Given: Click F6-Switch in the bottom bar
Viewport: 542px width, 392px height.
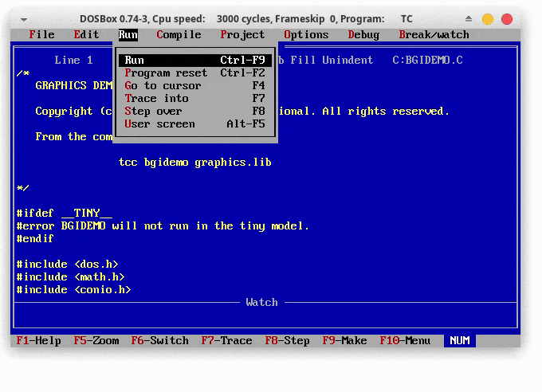Looking at the screenshot, I should pos(159,341).
